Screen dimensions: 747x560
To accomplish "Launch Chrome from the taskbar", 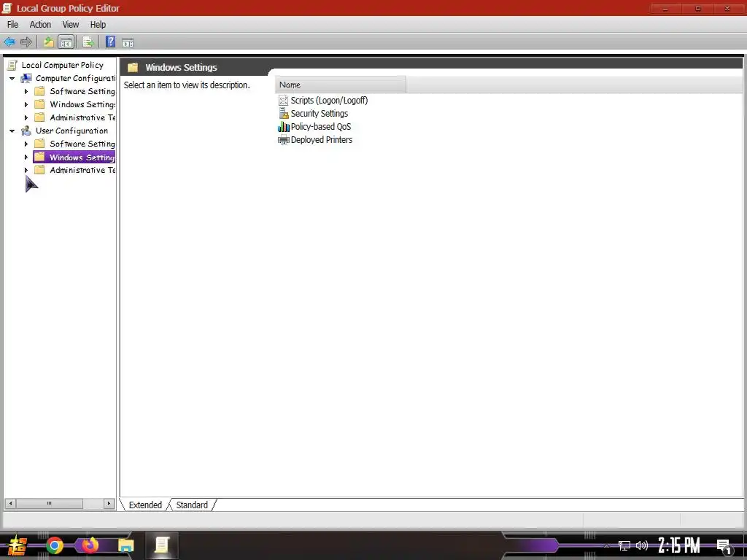I will click(x=55, y=545).
